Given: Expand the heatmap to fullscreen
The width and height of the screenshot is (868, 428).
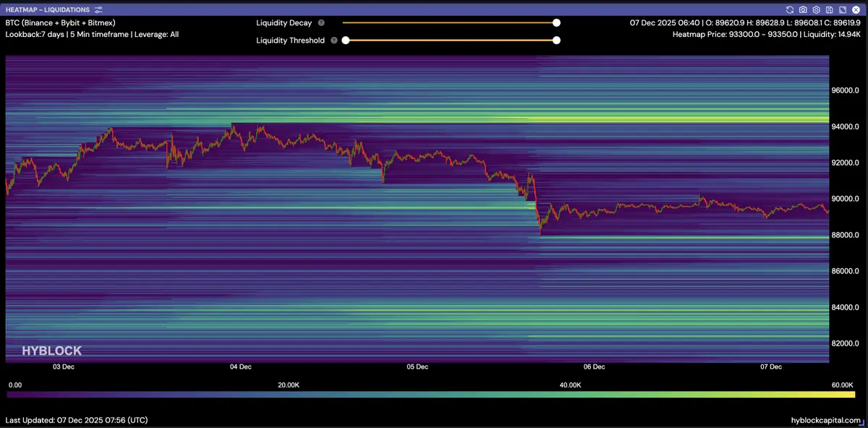Looking at the screenshot, I should [x=842, y=10].
